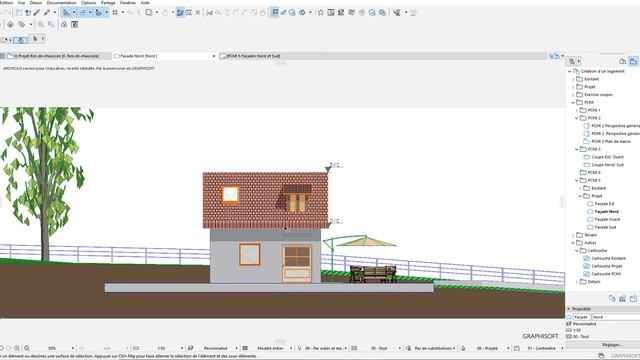Click the layers diamond icon
Screen dimensions: 640x360
pyautogui.click(x=10, y=24)
